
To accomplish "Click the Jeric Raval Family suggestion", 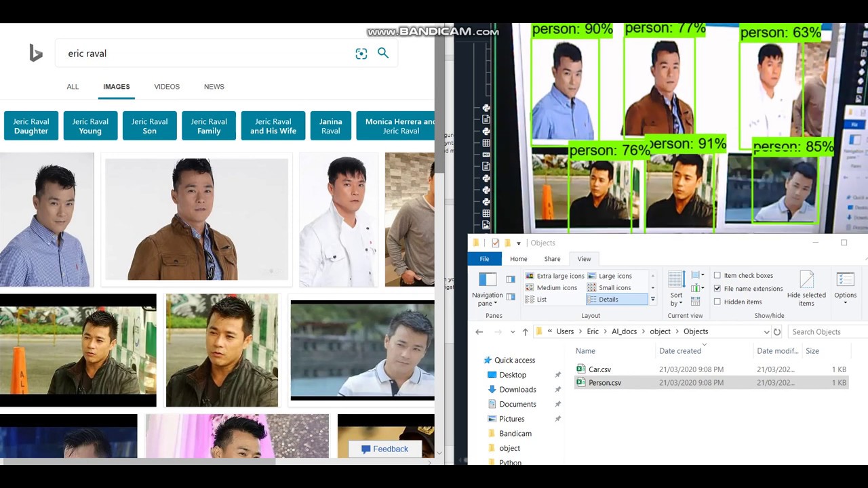I will click(209, 126).
